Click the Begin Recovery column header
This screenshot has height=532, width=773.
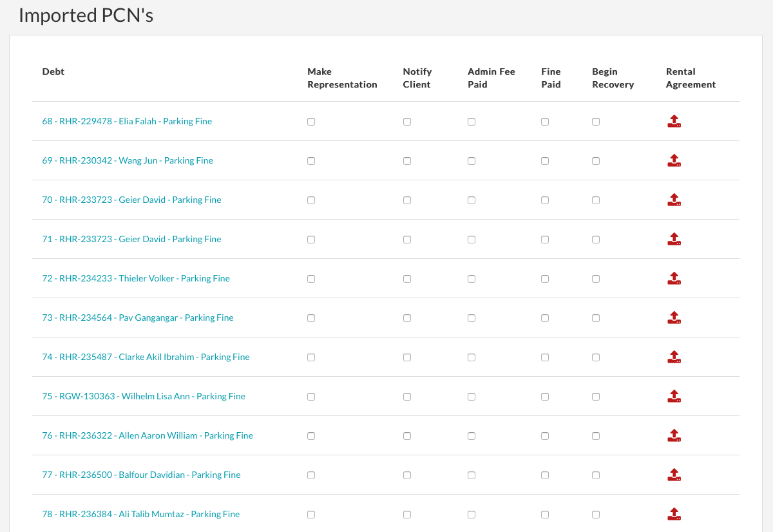pyautogui.click(x=613, y=78)
